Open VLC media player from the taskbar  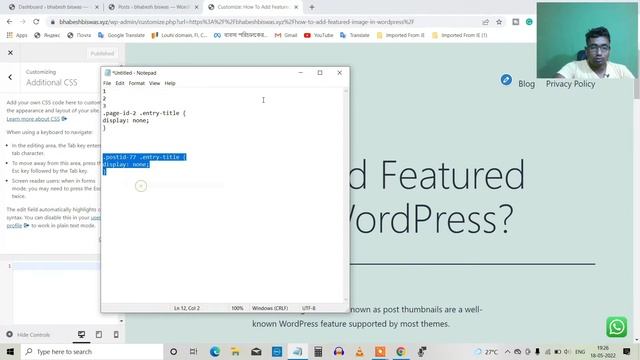tap(359, 351)
